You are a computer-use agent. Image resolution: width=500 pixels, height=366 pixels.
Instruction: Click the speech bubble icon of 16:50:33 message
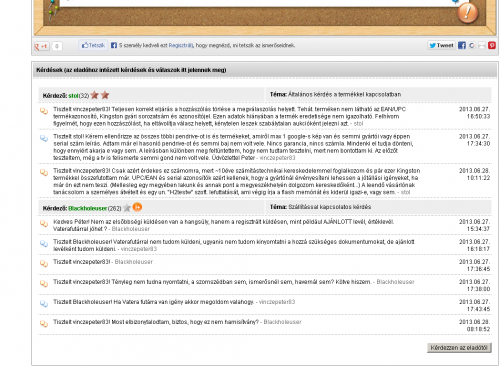(x=44, y=111)
